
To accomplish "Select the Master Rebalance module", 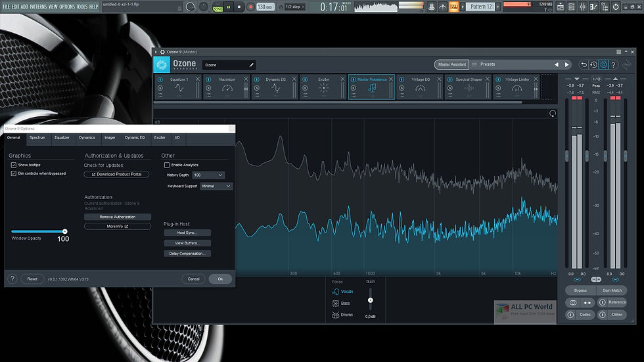I will 372,88.
